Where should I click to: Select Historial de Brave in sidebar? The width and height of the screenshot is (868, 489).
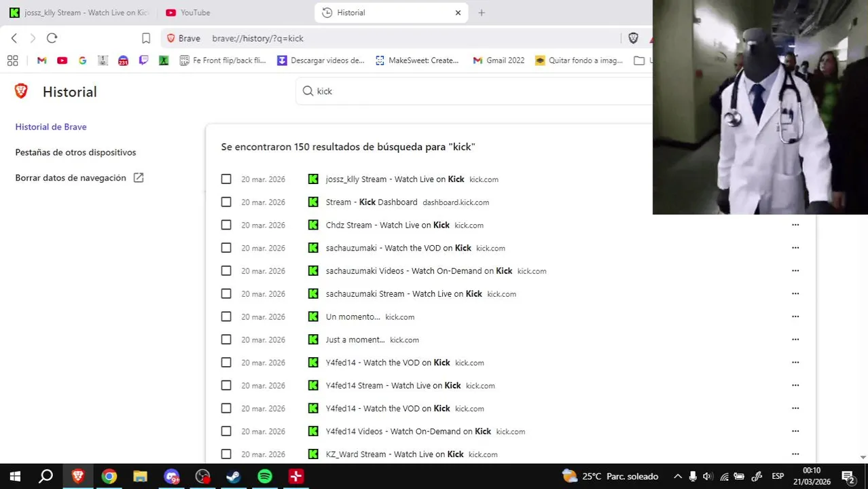[x=51, y=127]
